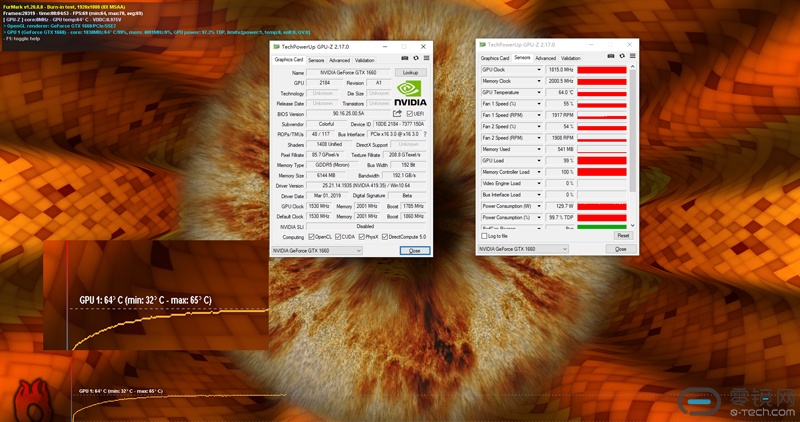The width and height of the screenshot is (800, 422).
Task: Open the Advanced tab in the Sensors window
Action: pyautogui.click(x=545, y=58)
